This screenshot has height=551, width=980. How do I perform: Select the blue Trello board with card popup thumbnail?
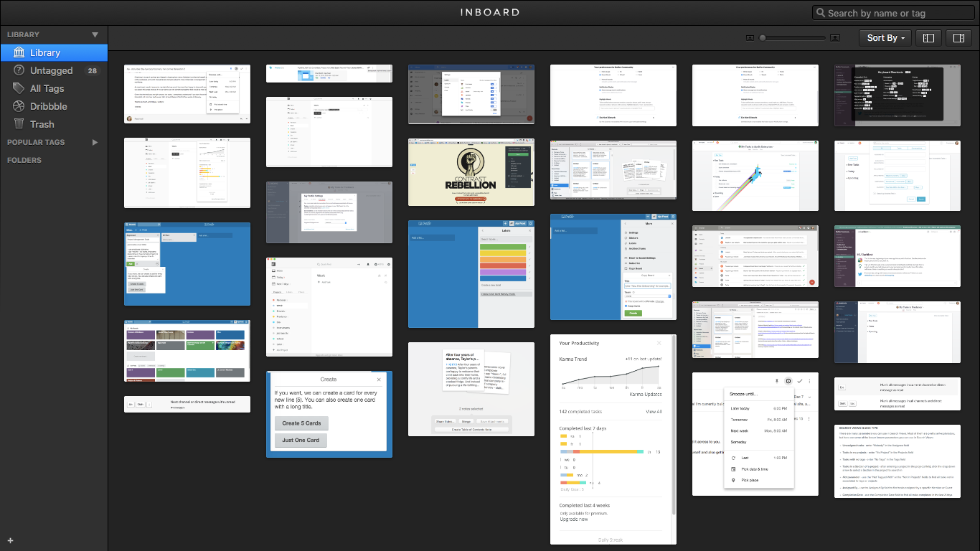point(187,264)
